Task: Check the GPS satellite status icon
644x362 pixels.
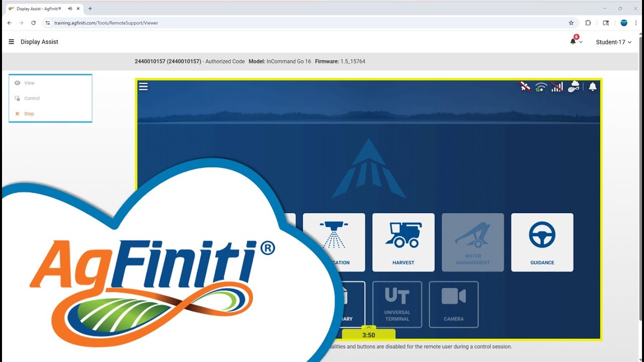Action: point(525,86)
